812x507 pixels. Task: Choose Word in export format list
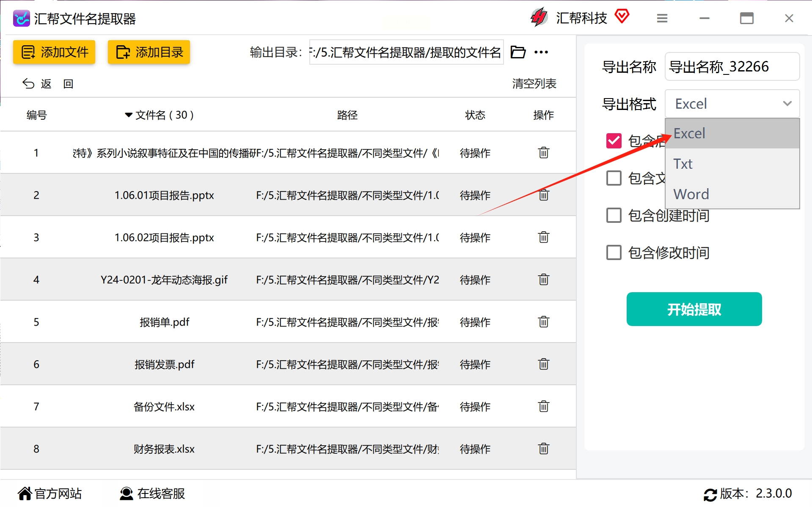(732, 194)
